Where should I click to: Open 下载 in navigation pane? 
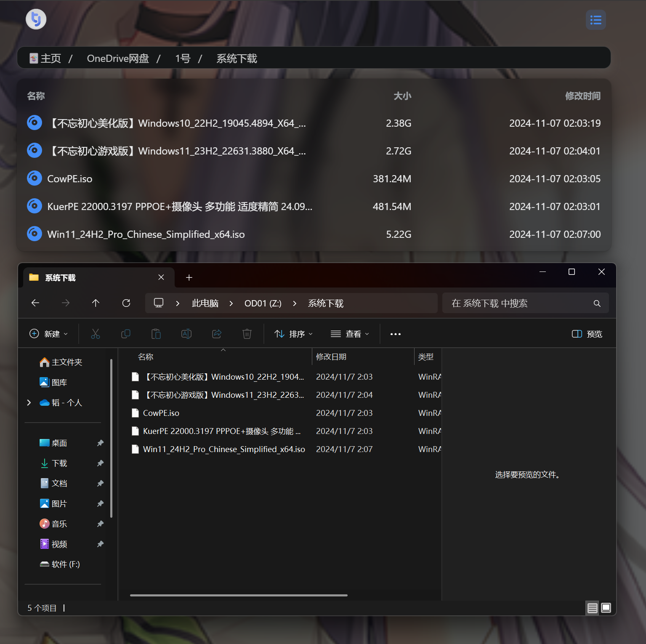tap(53, 463)
